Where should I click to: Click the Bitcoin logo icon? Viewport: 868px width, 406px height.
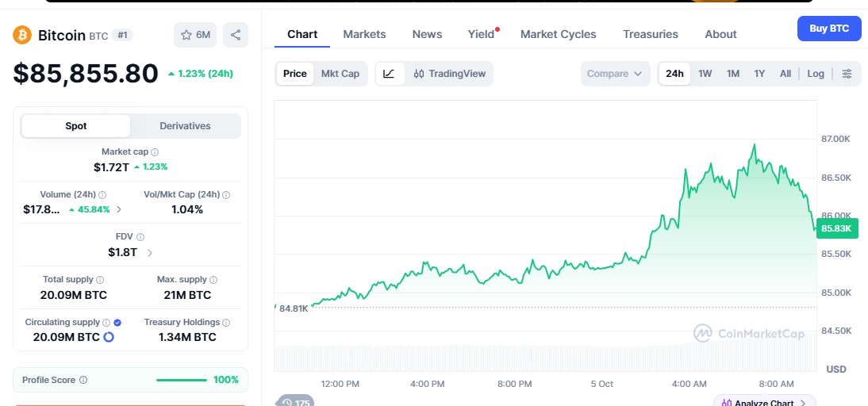[x=22, y=35]
